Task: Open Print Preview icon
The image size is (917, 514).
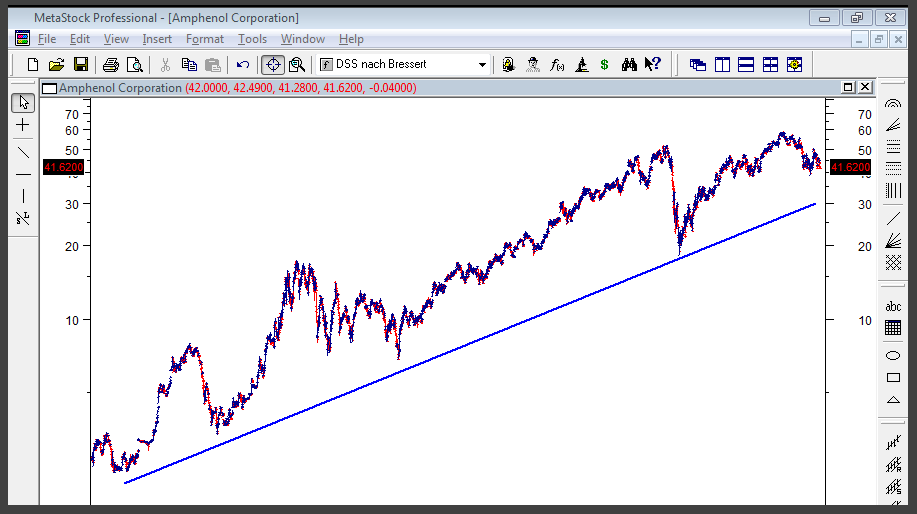Action: pos(135,64)
